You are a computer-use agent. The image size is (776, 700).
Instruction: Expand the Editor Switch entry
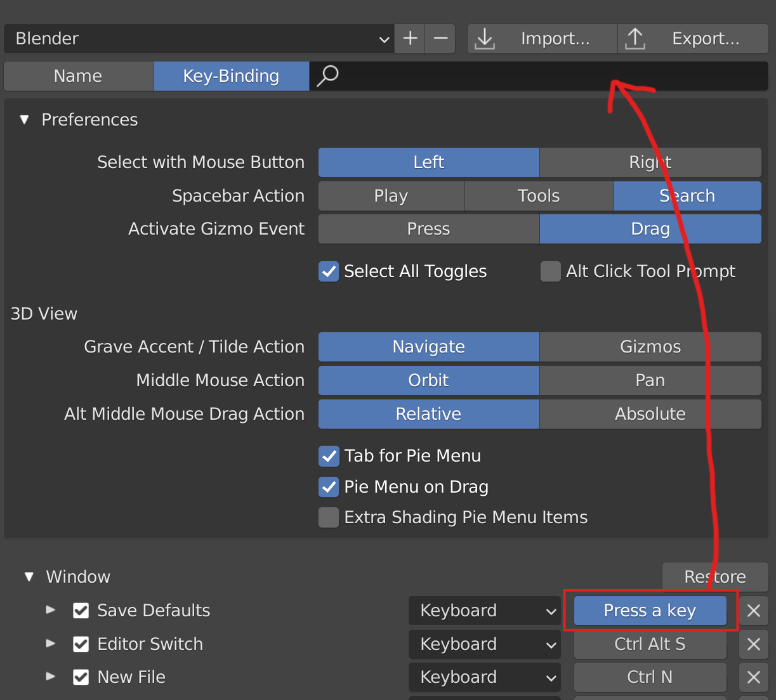coord(51,644)
